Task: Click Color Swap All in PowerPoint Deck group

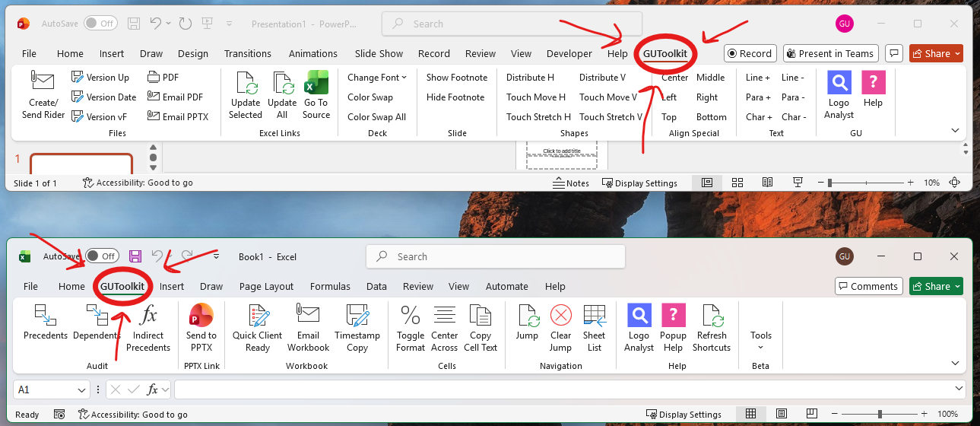Action: (377, 116)
